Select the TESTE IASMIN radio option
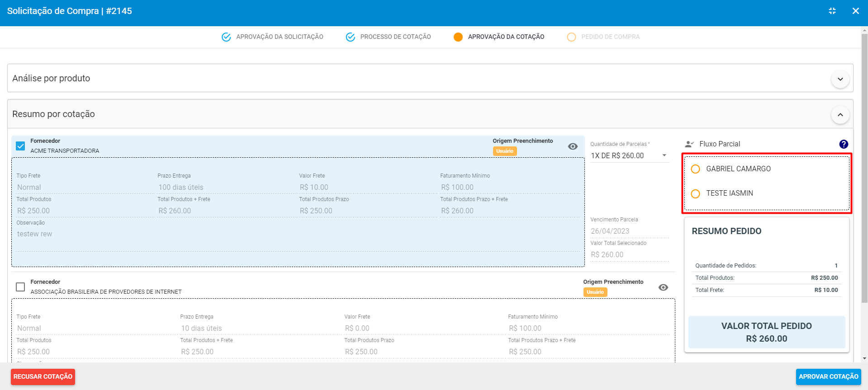Screen dimensions: 868x390 coord(696,193)
